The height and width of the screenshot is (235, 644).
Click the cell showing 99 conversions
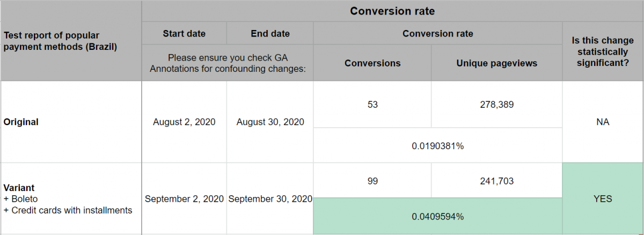click(x=372, y=181)
